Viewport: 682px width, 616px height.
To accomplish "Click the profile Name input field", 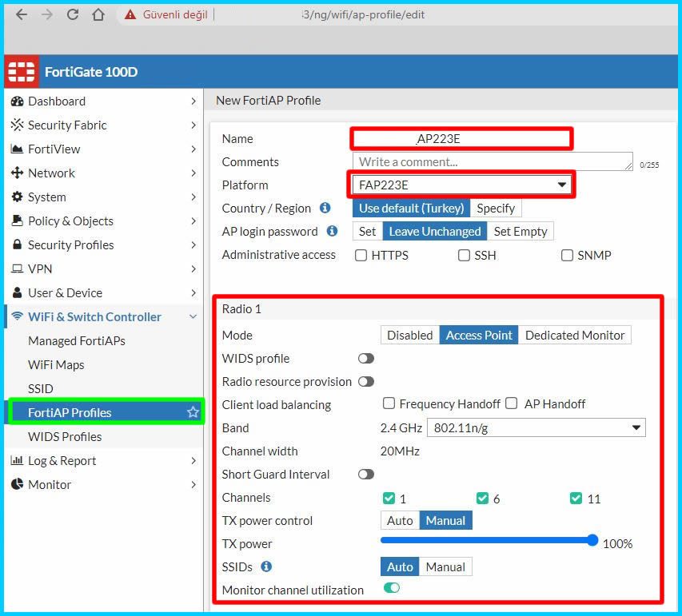I will coord(461,139).
